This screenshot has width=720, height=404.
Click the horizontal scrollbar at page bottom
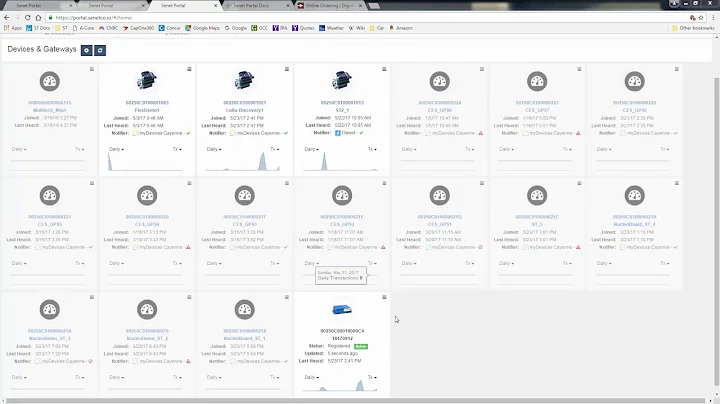[354, 401]
